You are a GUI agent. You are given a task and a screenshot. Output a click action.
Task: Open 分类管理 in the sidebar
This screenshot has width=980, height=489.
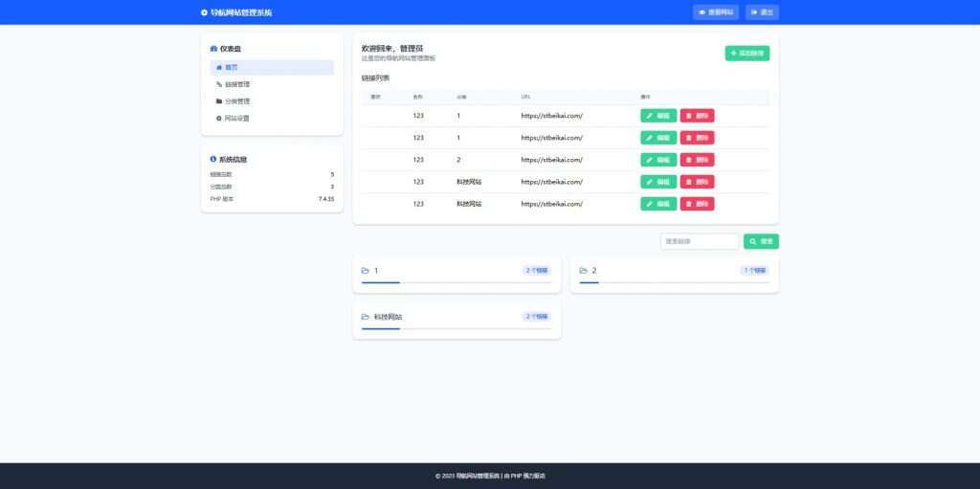[x=272, y=101]
